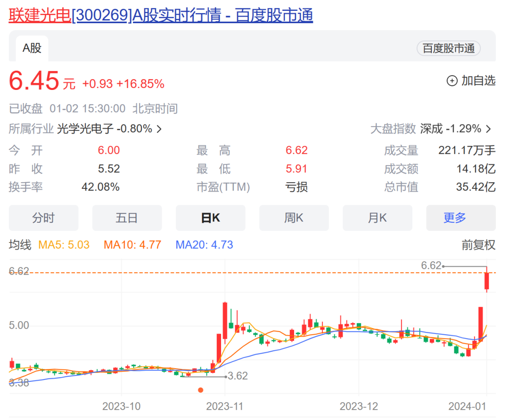This screenshot has width=509, height=420.
Task: Click the current price 6.45
Action: (x=34, y=81)
